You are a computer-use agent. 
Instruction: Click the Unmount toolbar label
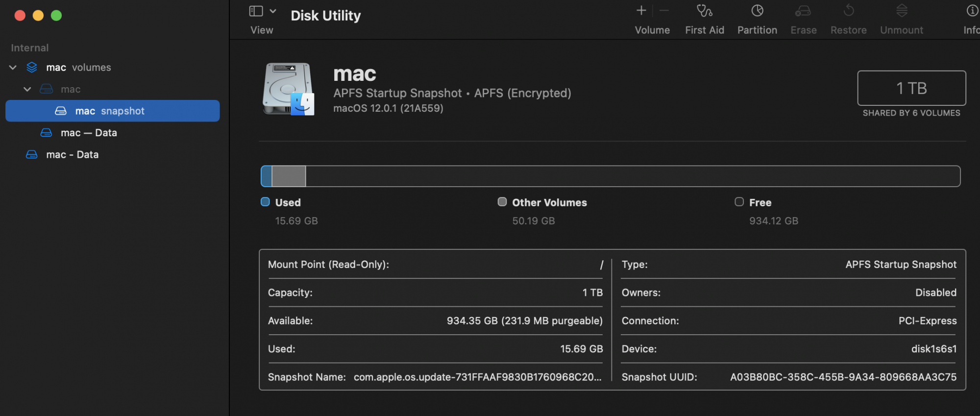coord(902,30)
